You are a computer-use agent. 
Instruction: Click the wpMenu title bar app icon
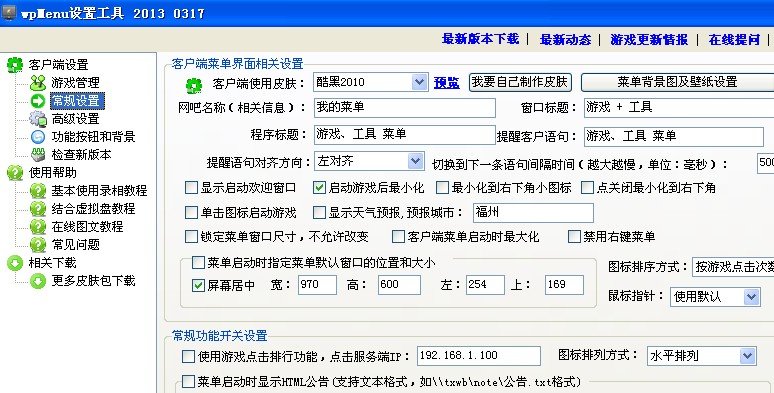tap(8, 12)
